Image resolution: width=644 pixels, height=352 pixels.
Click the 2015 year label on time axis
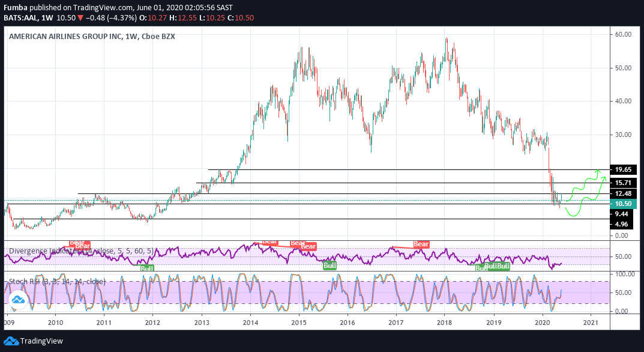[x=298, y=323]
